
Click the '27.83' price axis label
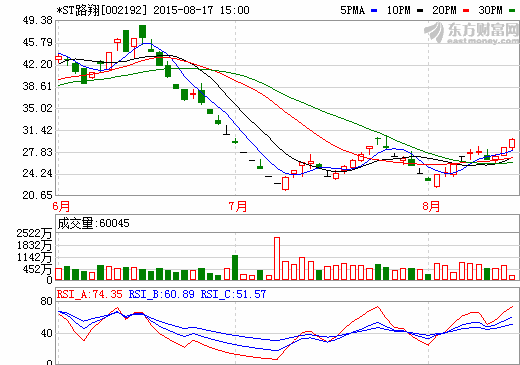37,152
